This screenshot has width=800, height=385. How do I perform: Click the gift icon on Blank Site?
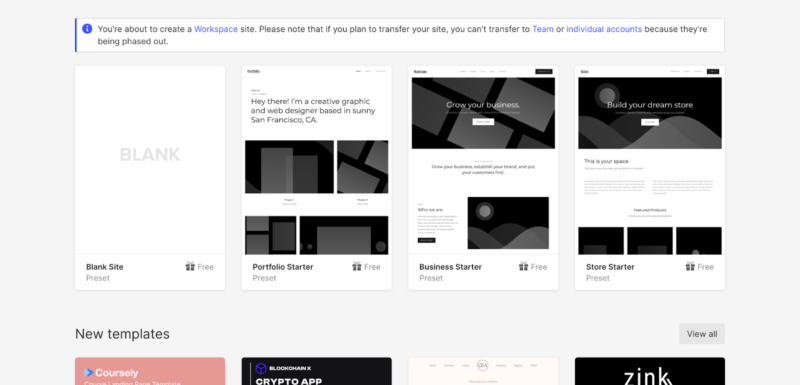coord(190,266)
